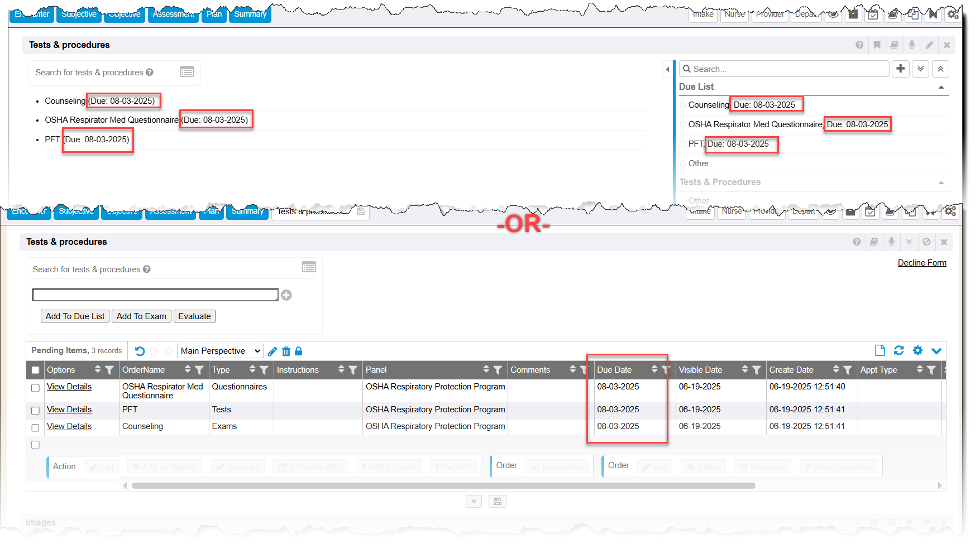
Task: Click the plus button next to Due List search
Action: coord(900,69)
